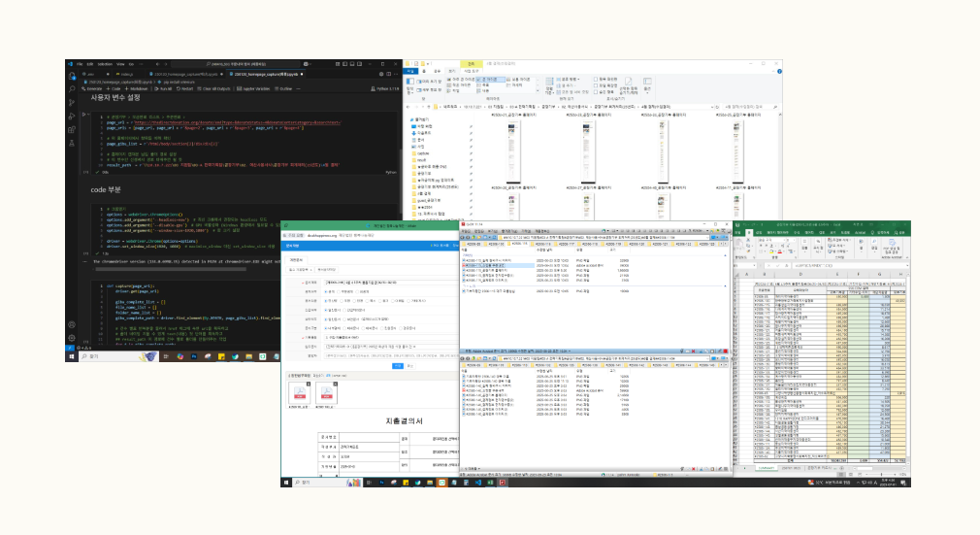Click 미리 보기 창 in File Explorer ribbon
This screenshot has height=535, width=980.
click(x=429, y=82)
